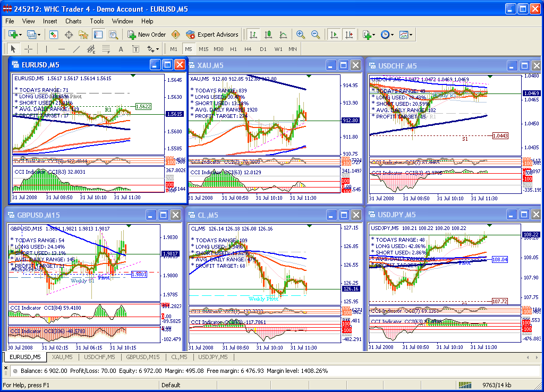Click the New Order button
The image size is (544, 392).
point(147,35)
